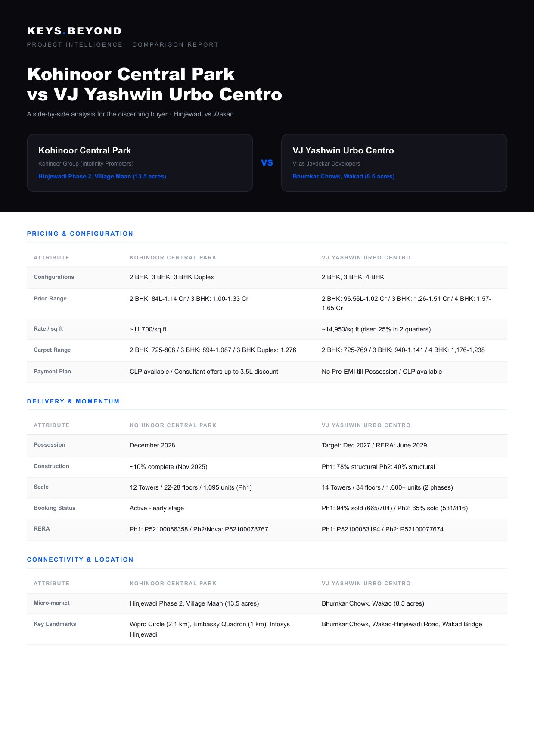This screenshot has width=534, height=756.
Task: Click the '~10% complete (Nov 2025)' cell
Action: tap(168, 467)
